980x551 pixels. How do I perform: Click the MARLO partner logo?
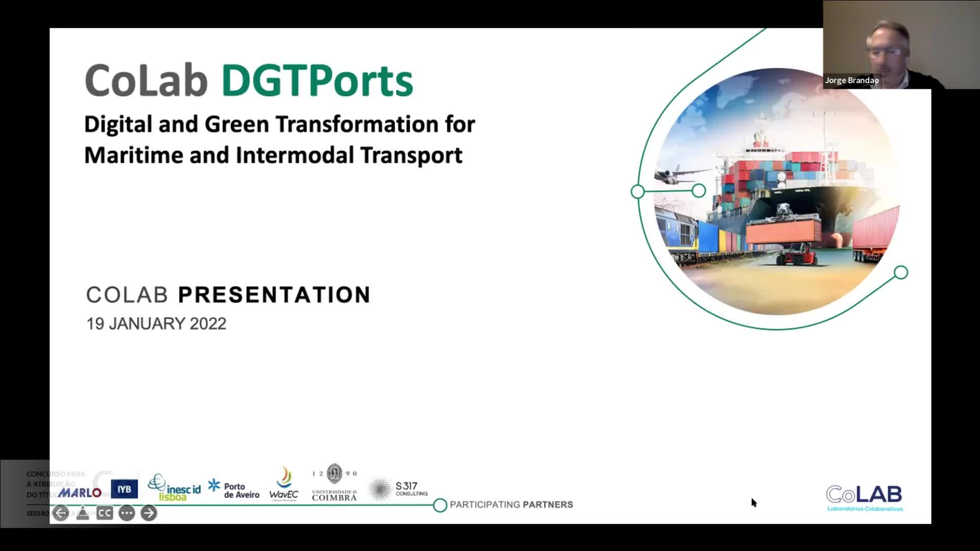pos(80,492)
